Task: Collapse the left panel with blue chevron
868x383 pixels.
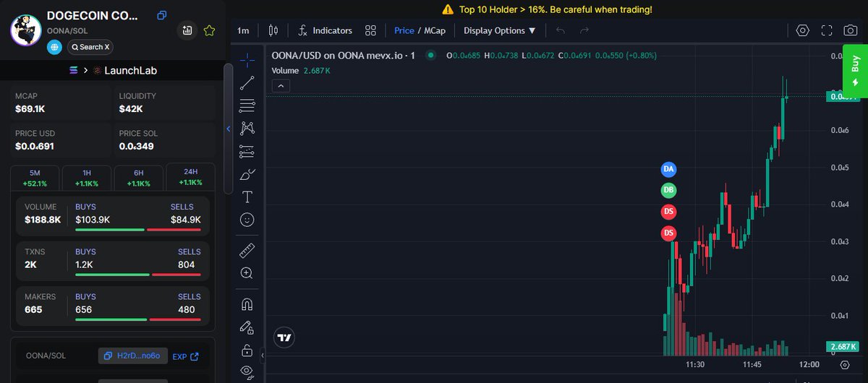Action: (229, 129)
